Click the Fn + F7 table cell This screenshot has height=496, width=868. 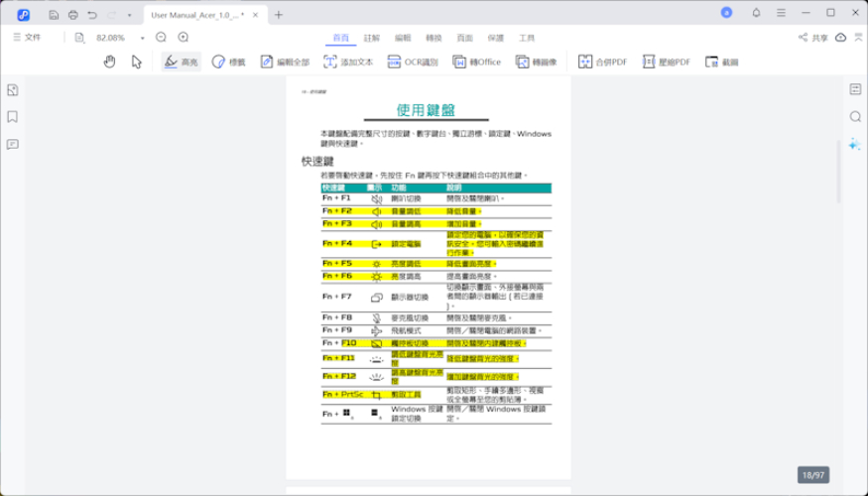click(337, 297)
